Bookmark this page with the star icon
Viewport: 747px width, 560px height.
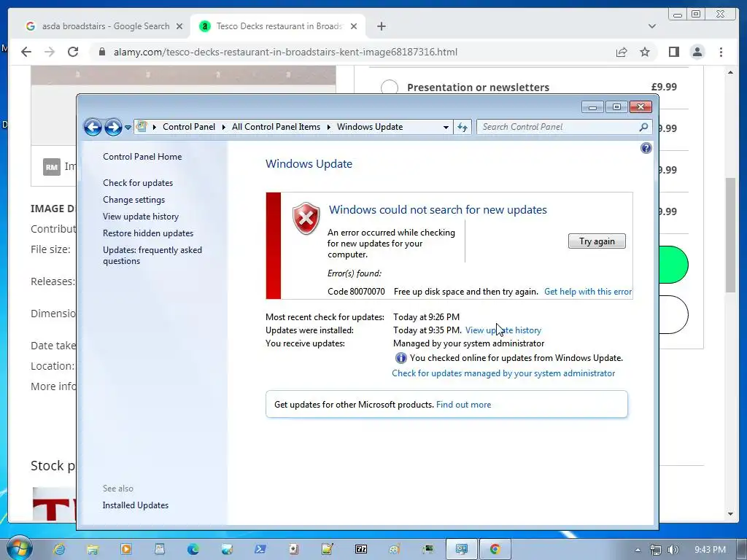tap(645, 52)
